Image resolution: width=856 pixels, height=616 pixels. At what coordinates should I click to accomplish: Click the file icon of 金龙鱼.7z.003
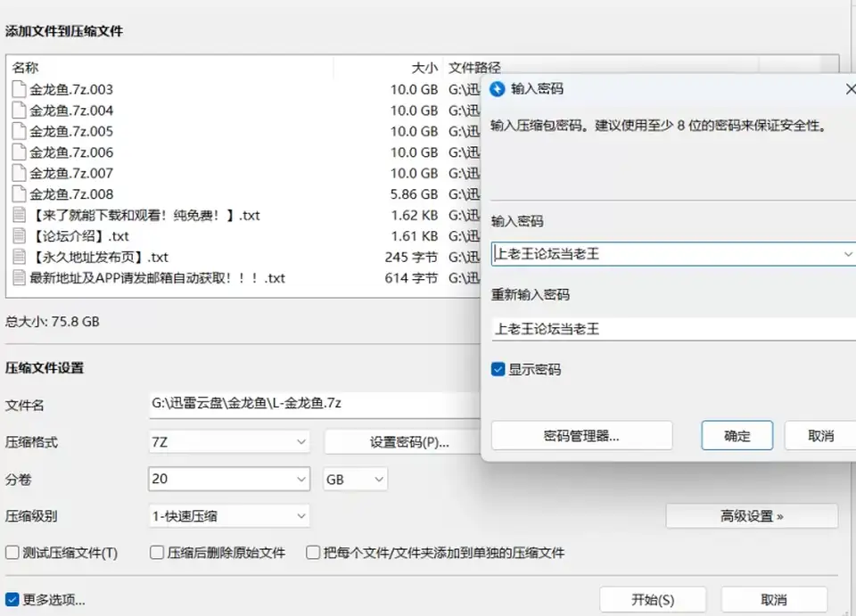19,89
